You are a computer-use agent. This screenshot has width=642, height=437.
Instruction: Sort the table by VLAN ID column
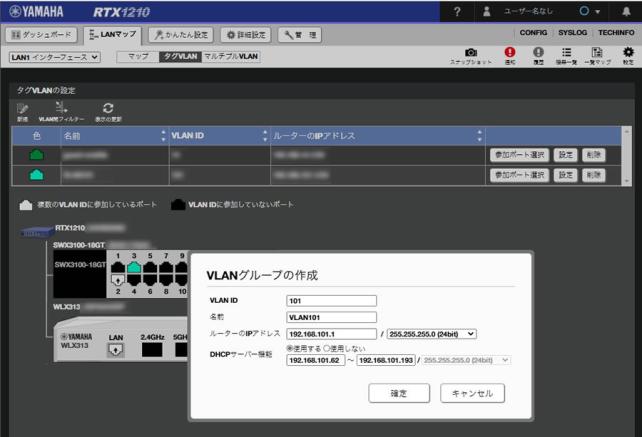click(265, 136)
